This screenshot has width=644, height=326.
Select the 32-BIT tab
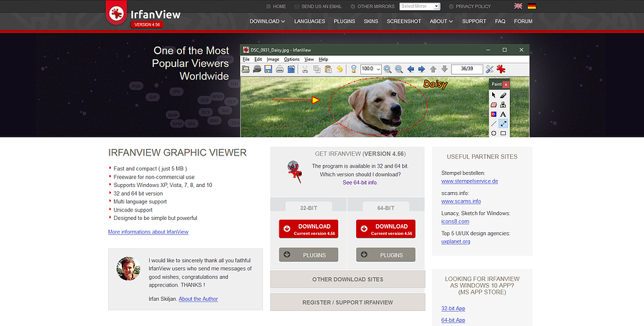309,207
